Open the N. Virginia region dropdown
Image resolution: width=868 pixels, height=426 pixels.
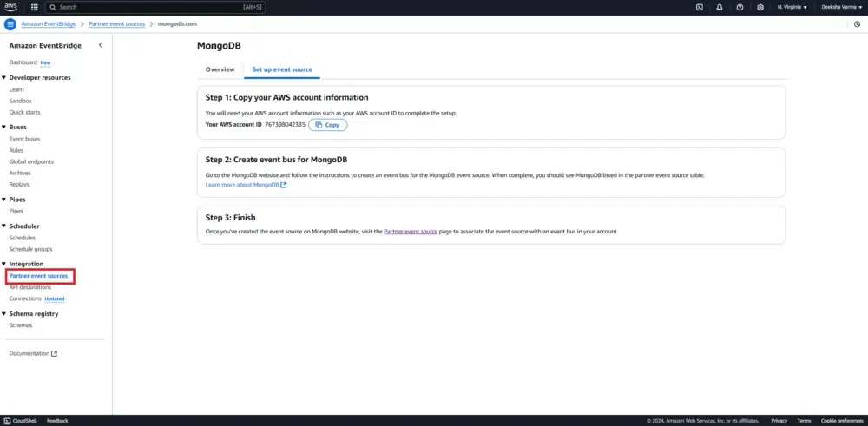tap(792, 7)
